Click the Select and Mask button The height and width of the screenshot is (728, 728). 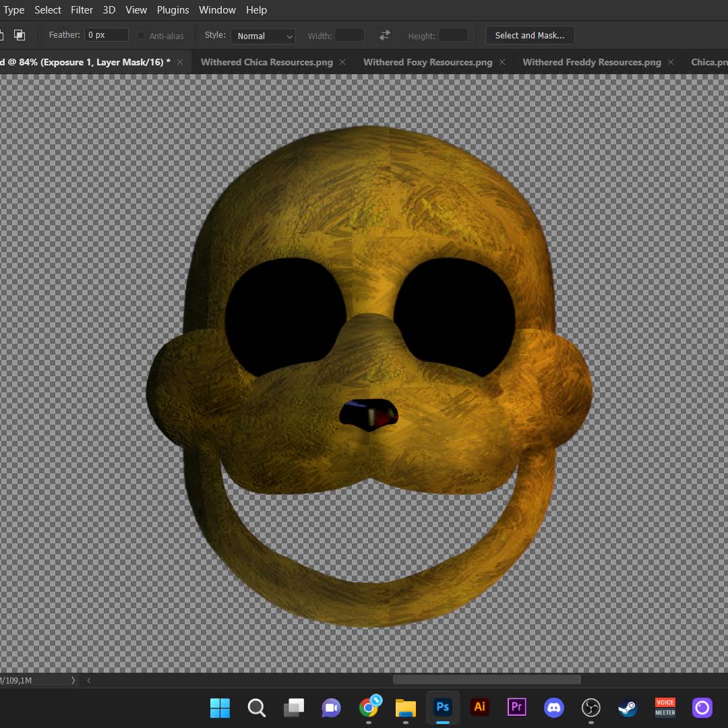click(530, 35)
